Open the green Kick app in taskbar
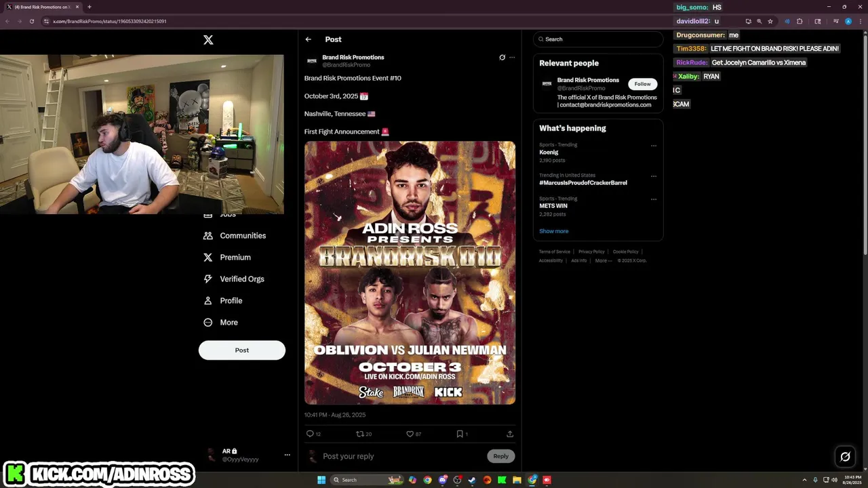This screenshot has height=488, width=868. click(502, 480)
